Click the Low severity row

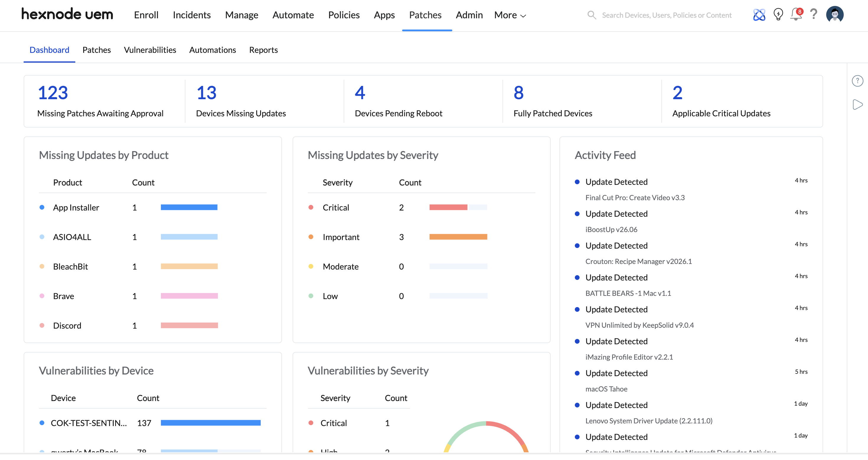tap(422, 296)
